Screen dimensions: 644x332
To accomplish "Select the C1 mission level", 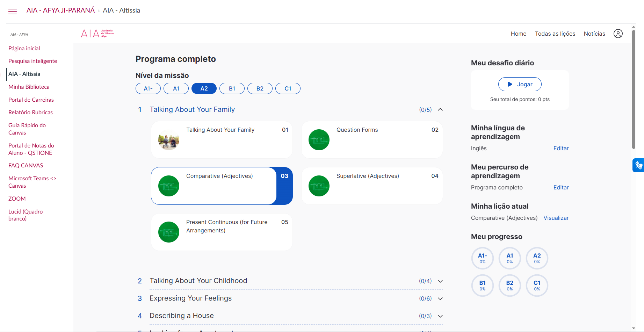I will (x=288, y=88).
